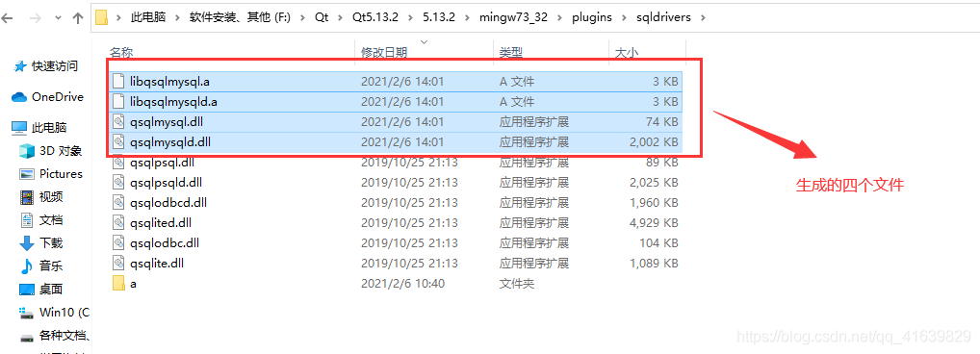Image resolution: width=980 pixels, height=354 pixels.
Task: Click icon of qsqlmysqld.dll file
Action: (118, 141)
